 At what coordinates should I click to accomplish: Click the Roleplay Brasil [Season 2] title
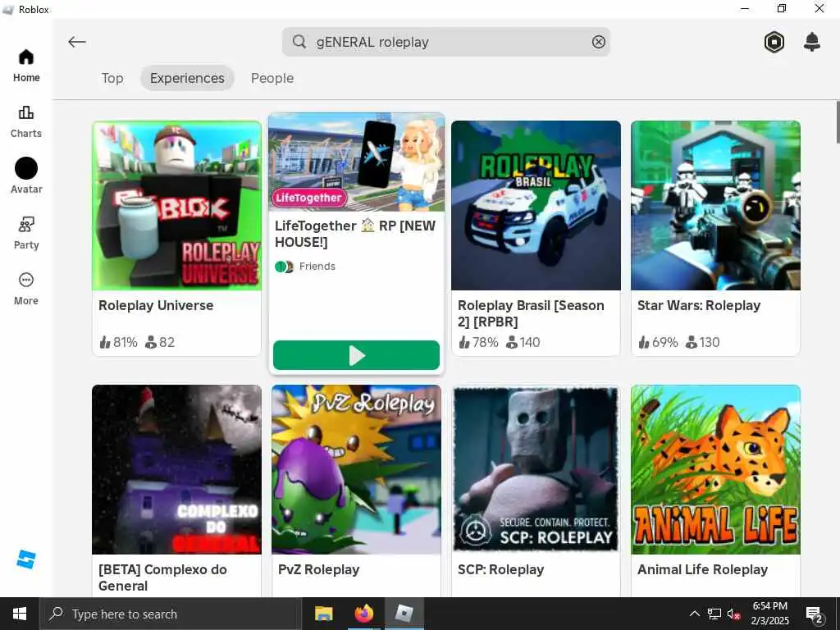531,313
